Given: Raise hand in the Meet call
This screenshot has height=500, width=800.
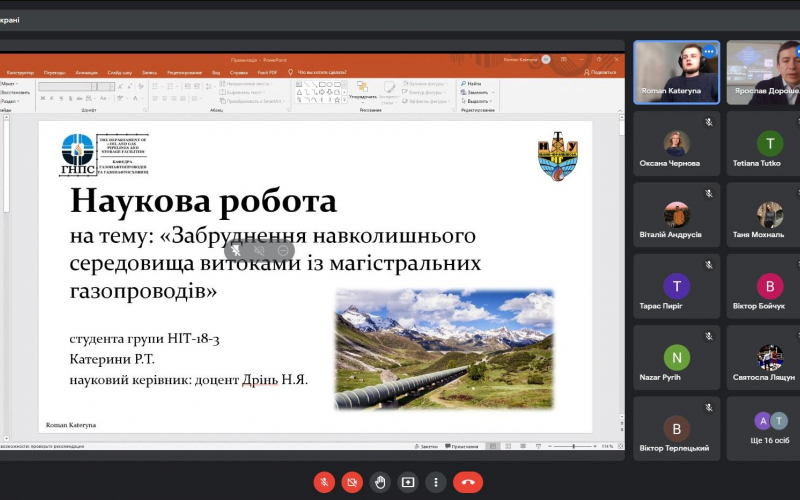Looking at the screenshot, I should pyautogui.click(x=380, y=482).
